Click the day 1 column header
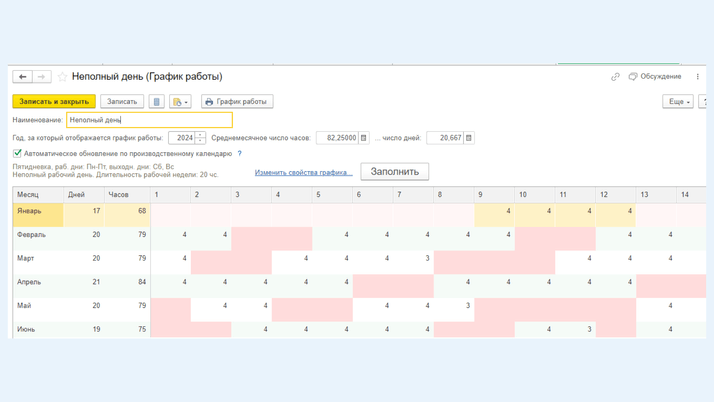Image resolution: width=714 pixels, height=402 pixels. (x=170, y=194)
